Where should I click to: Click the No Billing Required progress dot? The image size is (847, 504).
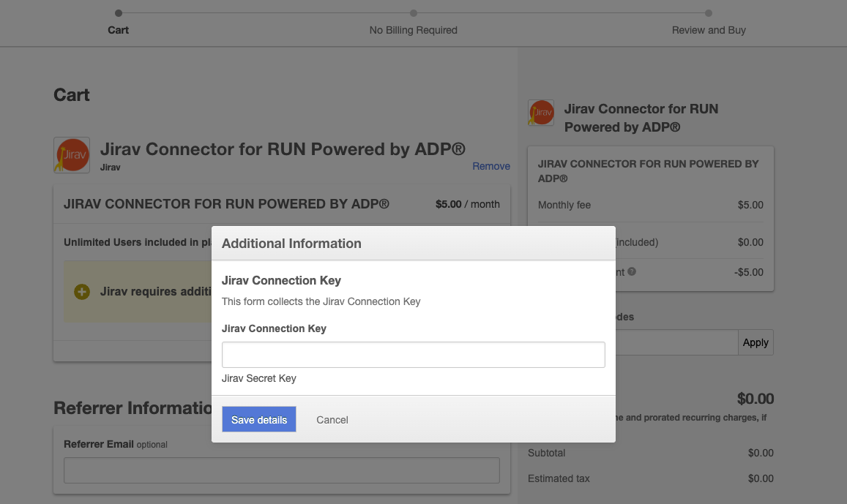click(413, 12)
